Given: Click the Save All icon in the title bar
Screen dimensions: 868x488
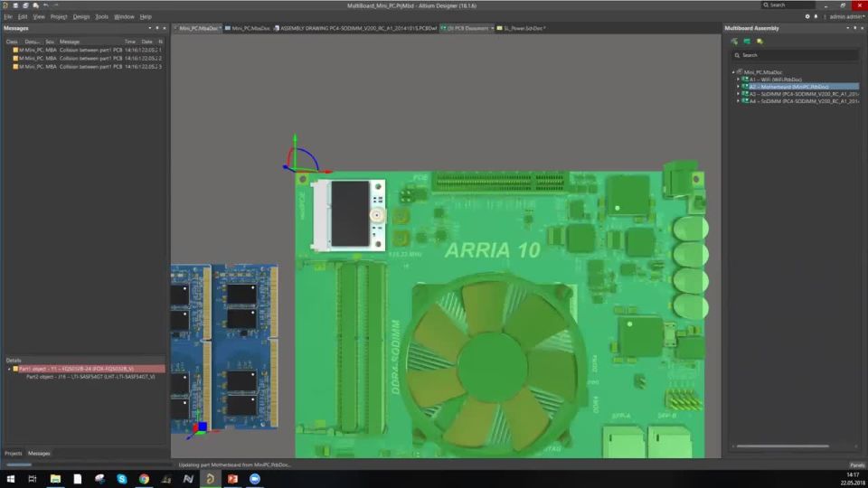Looking at the screenshot, I should 25,5.
